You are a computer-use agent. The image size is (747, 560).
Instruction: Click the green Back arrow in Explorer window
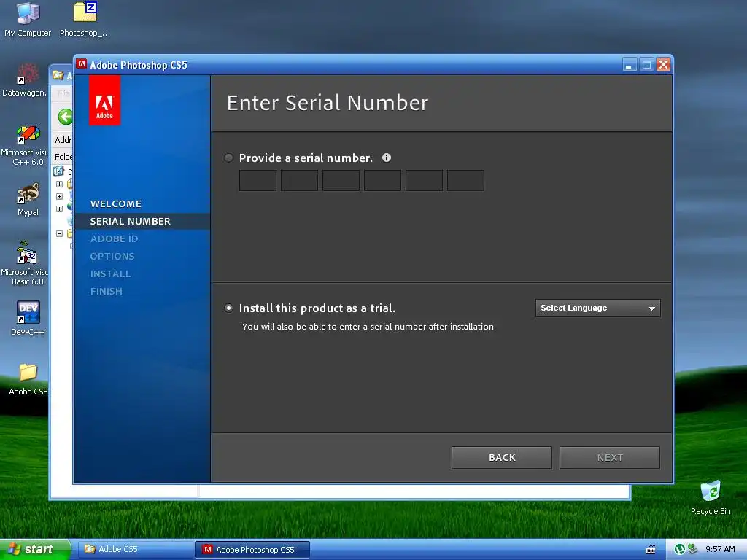(66, 117)
